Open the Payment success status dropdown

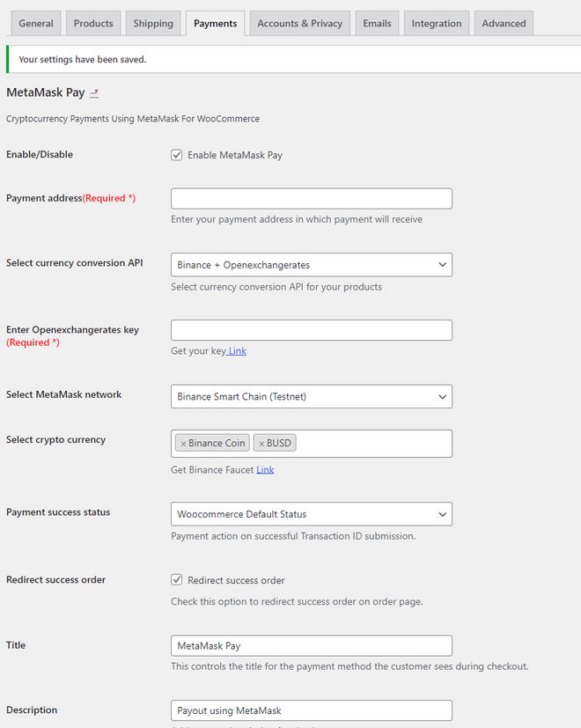click(311, 514)
